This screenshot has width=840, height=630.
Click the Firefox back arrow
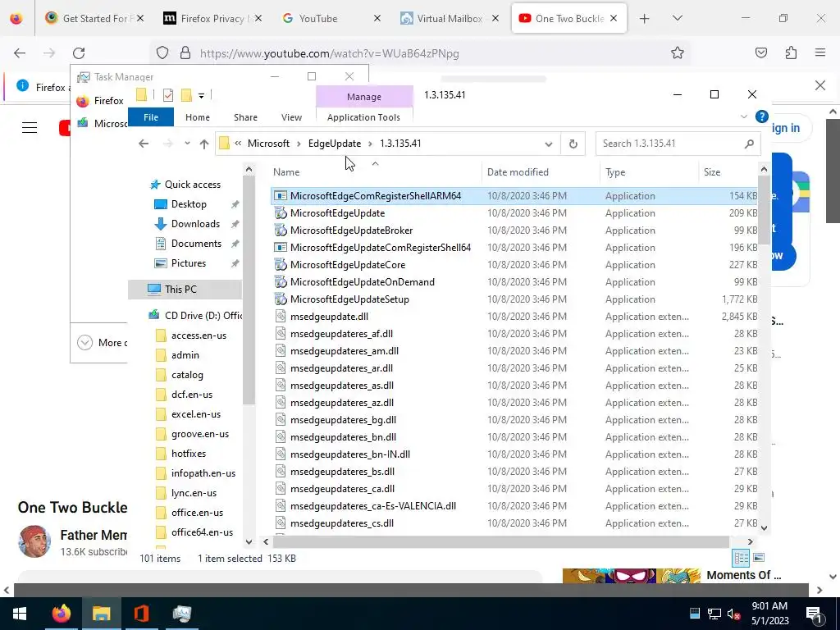click(x=20, y=53)
